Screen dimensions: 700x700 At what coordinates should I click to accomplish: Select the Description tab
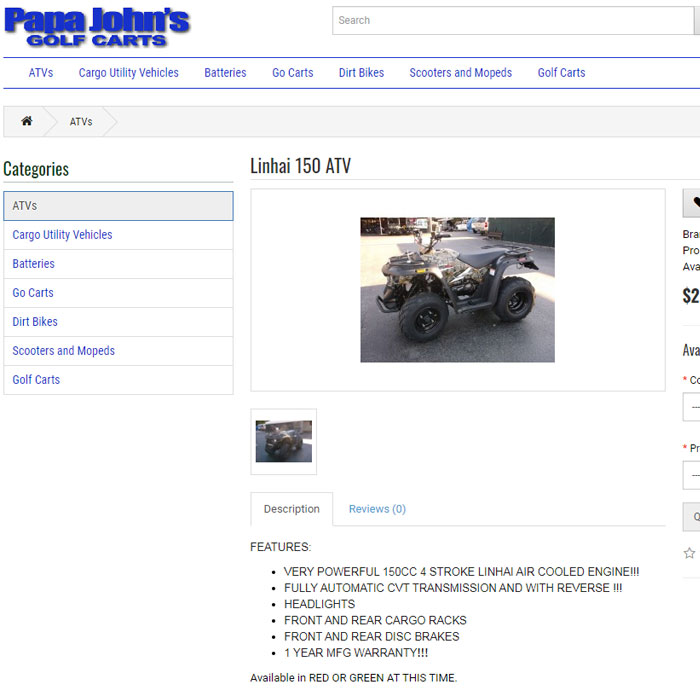(291, 509)
